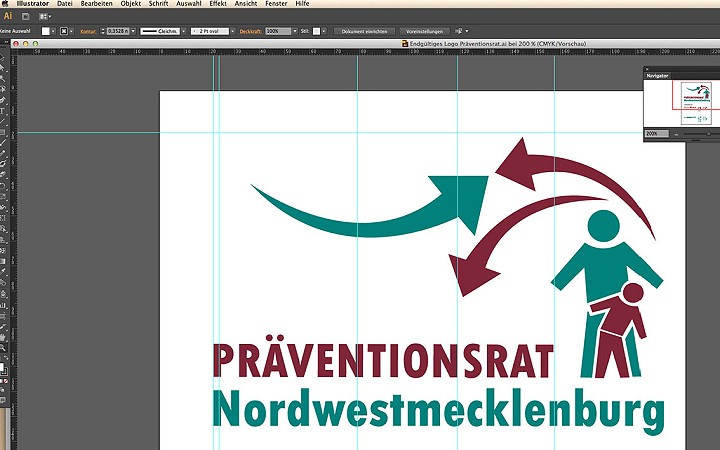The height and width of the screenshot is (450, 720).
Task: Click the Dokument einrichten button
Action: 364,31
